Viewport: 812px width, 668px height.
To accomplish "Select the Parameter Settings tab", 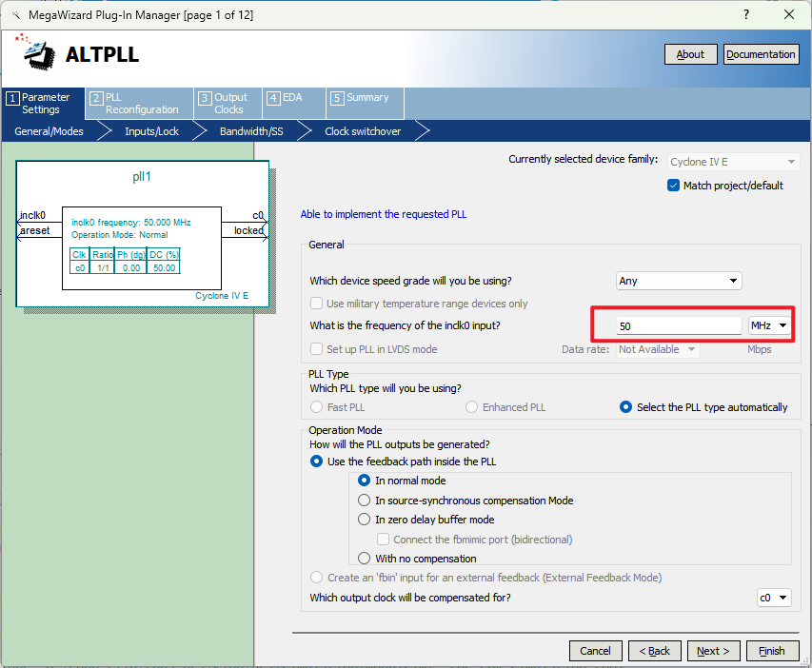I will coord(44,104).
